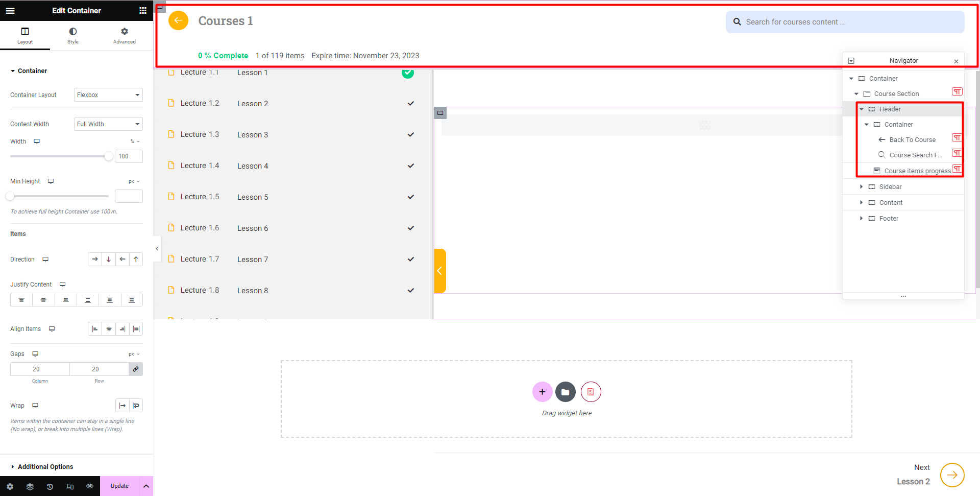Switch to the Style tab

(x=73, y=36)
